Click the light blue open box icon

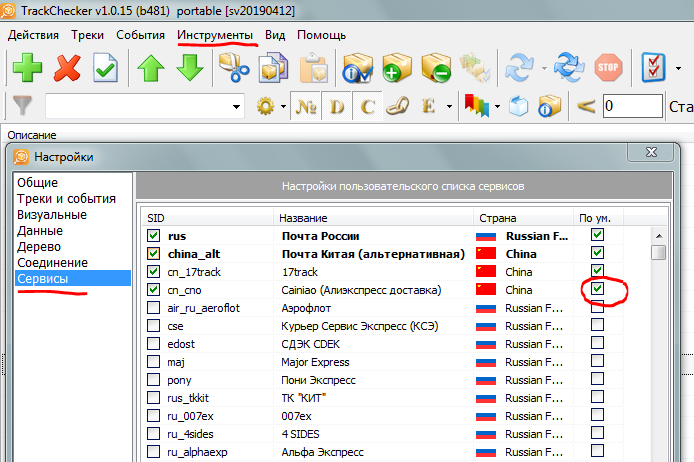[x=518, y=106]
